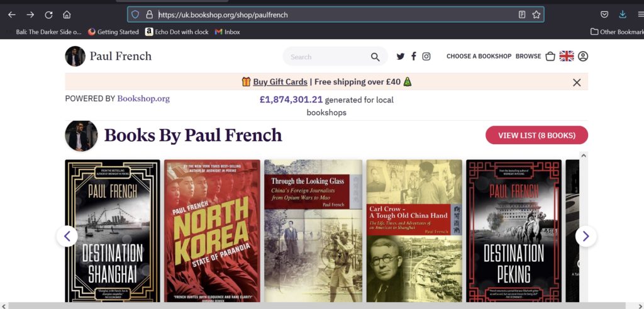Show next books with right arrow

586,236
